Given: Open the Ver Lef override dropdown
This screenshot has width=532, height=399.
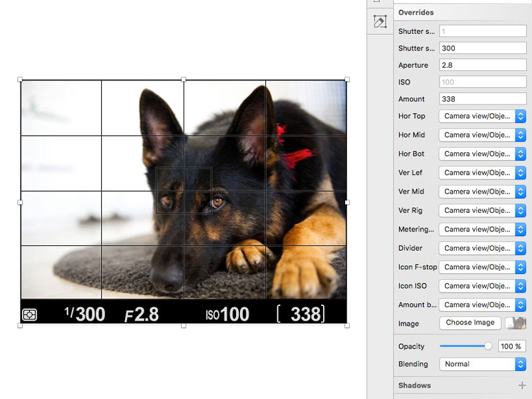Looking at the screenshot, I should [x=481, y=172].
